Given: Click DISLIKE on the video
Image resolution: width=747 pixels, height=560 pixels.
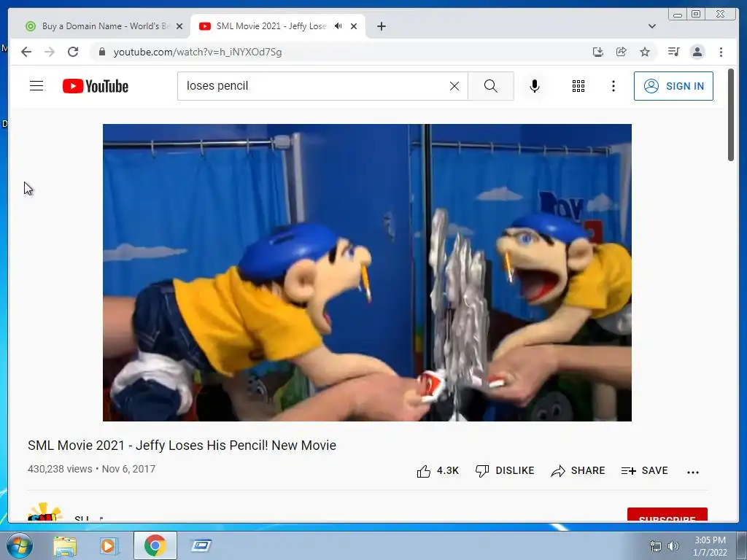Looking at the screenshot, I should coord(505,471).
